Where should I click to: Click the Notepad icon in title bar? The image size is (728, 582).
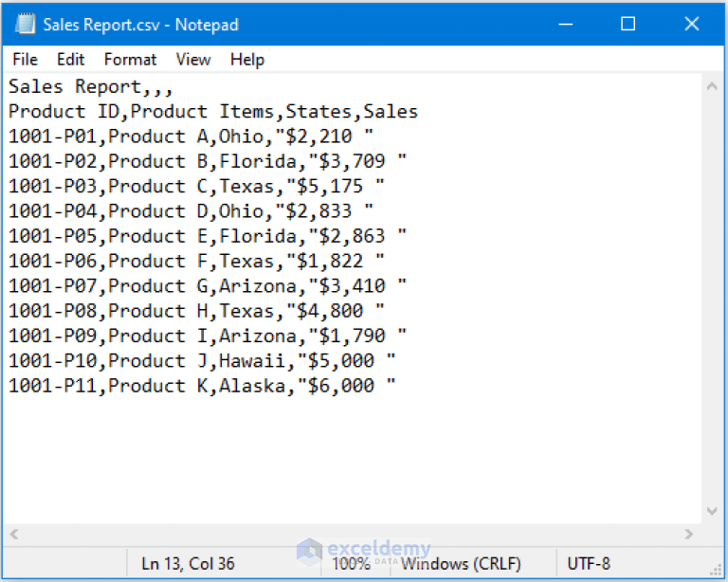[25, 24]
